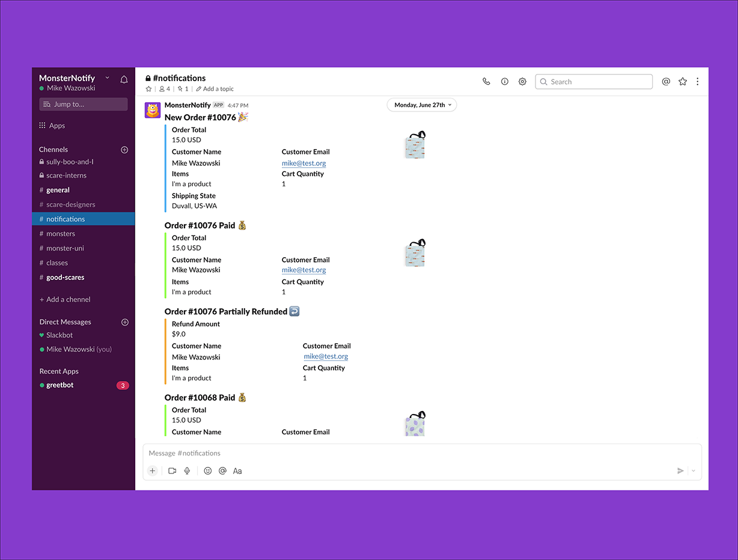Image resolution: width=738 pixels, height=560 pixels.
Task: Click the 4:47 PM message timestamp
Action: [x=238, y=106]
